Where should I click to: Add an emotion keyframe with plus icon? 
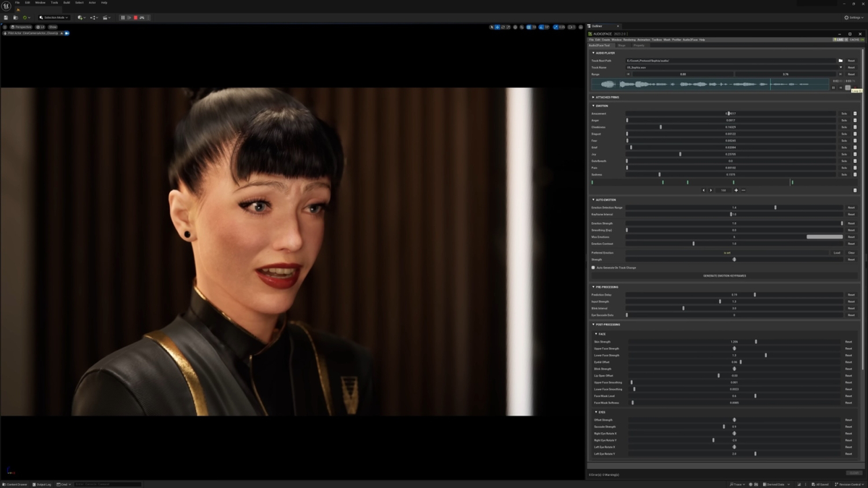(x=736, y=190)
